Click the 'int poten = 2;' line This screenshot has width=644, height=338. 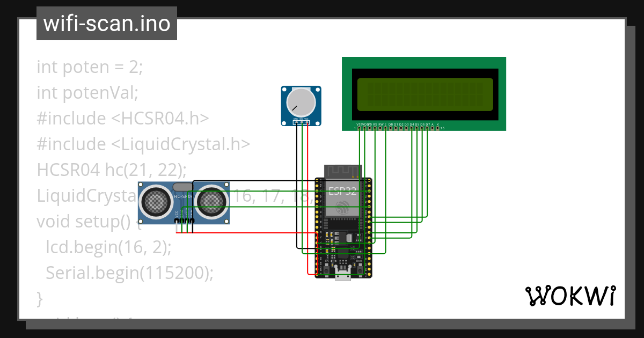90,67
